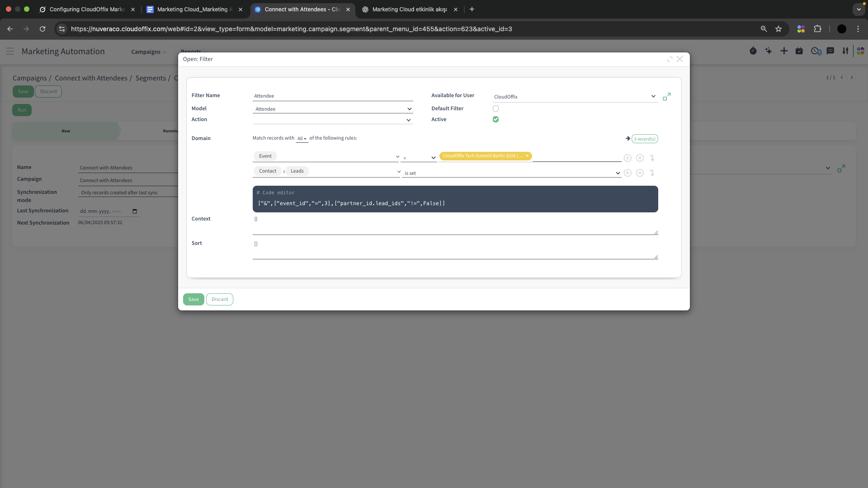Expand the Filter dialog to full screen
The image size is (868, 488).
point(670,59)
